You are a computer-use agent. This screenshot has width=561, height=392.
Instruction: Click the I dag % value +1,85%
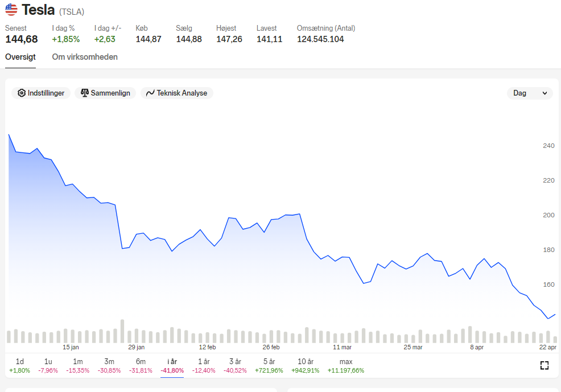[x=66, y=39]
